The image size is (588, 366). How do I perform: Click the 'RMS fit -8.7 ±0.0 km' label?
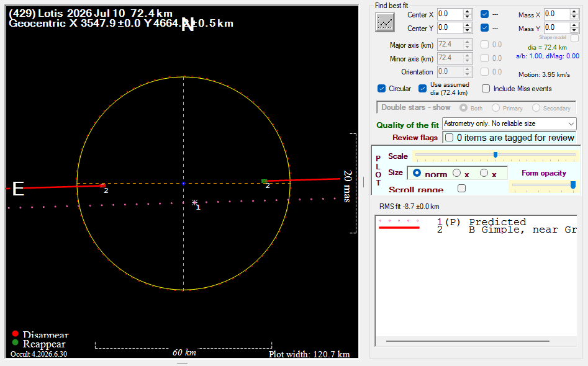[409, 207]
